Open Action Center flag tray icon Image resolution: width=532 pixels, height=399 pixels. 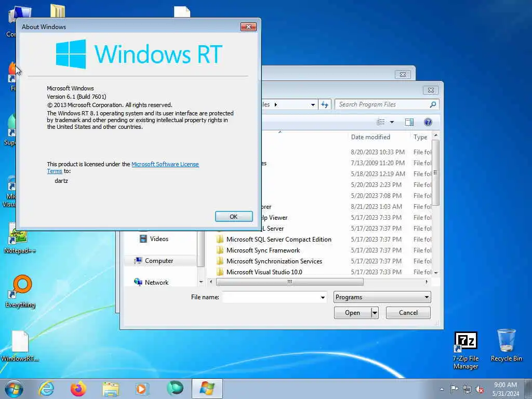[454, 389]
